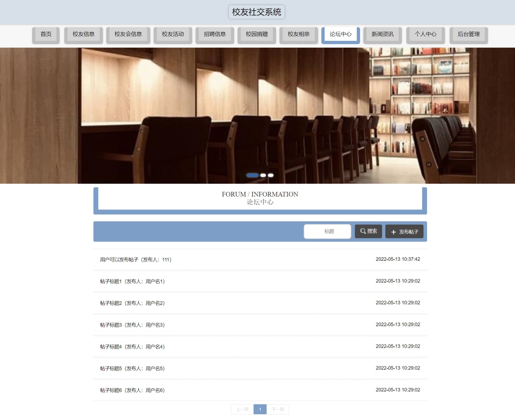Switch to the 校友活动 tab
This screenshot has width=515, height=420.
[173, 35]
